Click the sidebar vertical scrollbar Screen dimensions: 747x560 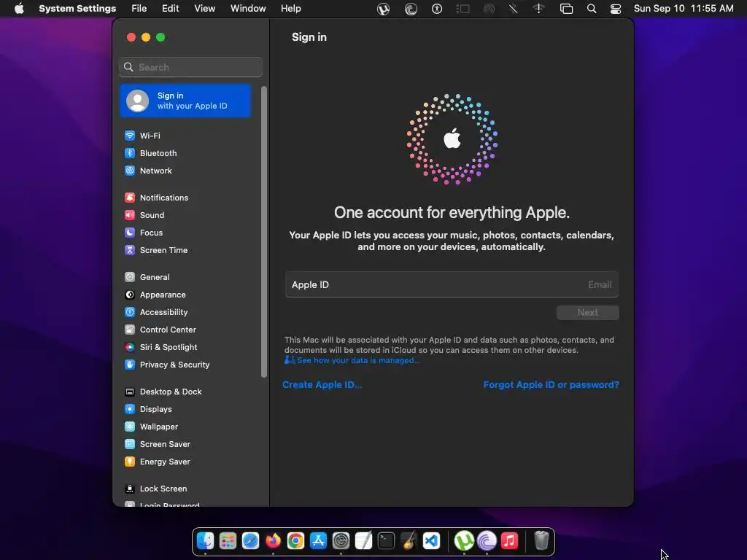[x=264, y=232]
